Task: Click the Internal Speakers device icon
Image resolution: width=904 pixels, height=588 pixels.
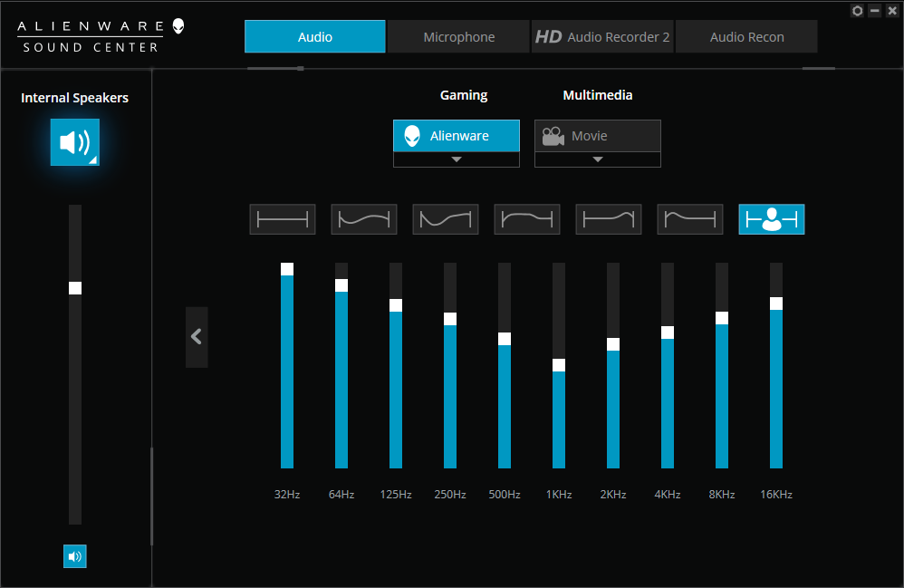Action: 75,142
